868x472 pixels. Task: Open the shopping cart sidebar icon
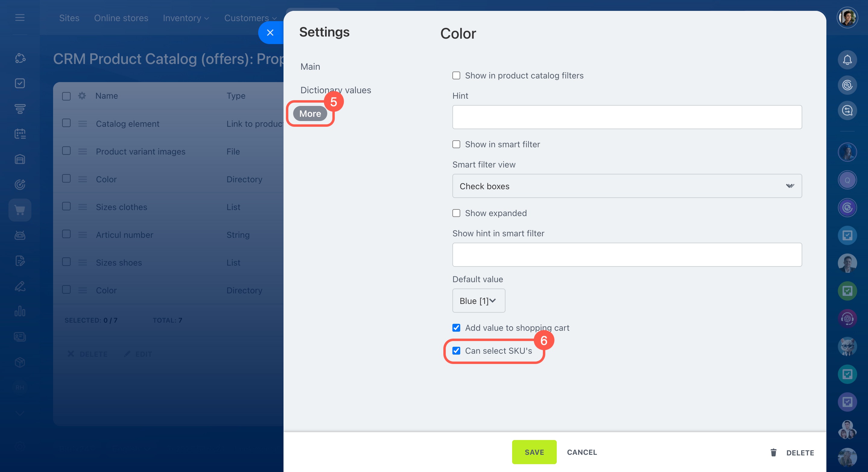20,210
